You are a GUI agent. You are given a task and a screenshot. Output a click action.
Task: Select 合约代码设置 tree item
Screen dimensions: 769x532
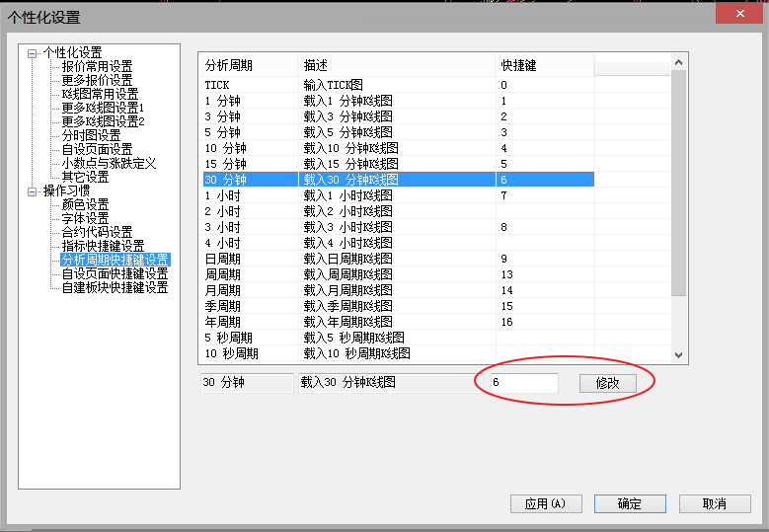click(x=97, y=232)
